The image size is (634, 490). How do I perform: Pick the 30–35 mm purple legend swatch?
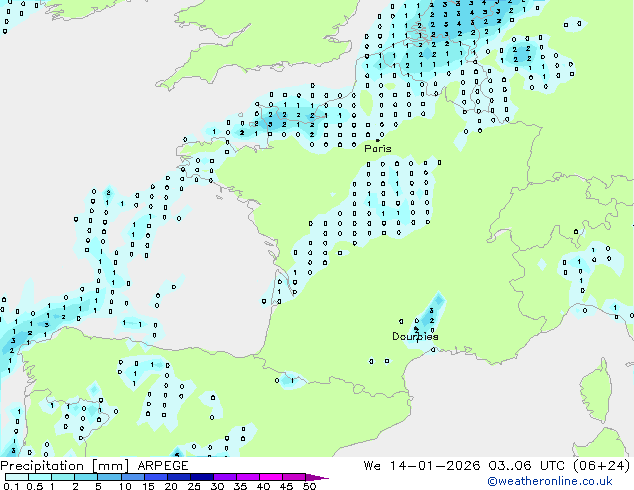coord(224,477)
